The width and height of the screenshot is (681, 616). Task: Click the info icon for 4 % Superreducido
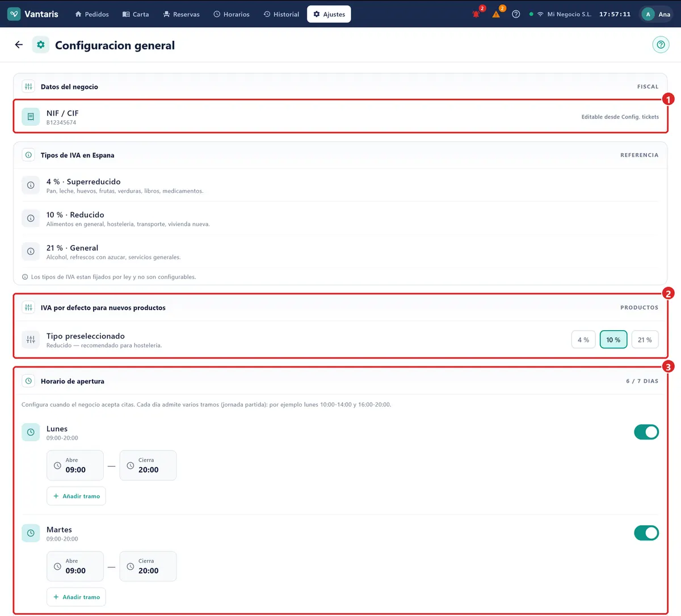[31, 185]
